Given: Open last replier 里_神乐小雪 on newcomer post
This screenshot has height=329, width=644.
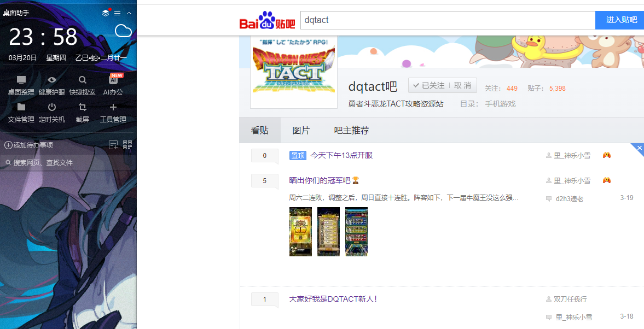Looking at the screenshot, I should tap(574, 317).
